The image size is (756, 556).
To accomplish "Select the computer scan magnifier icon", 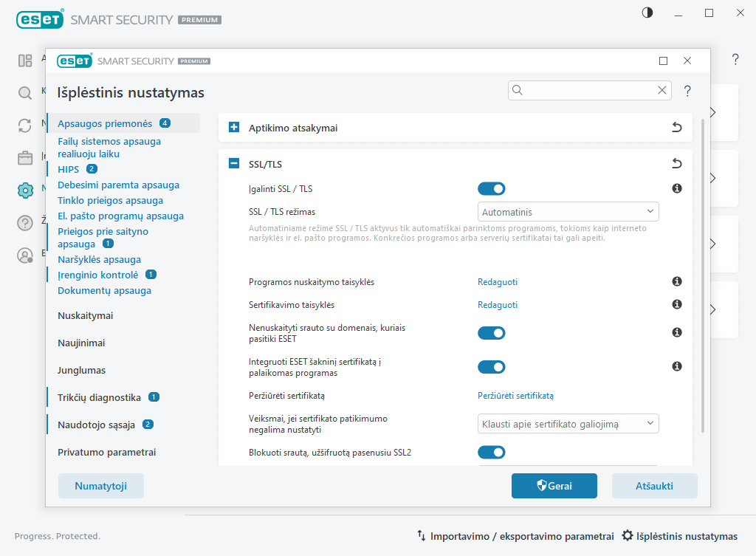I will 24,93.
